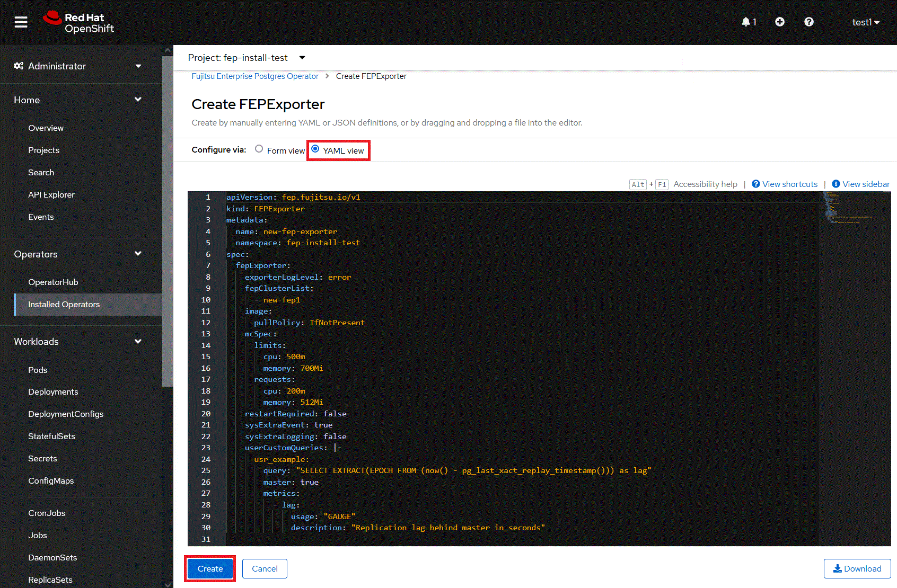Open the help question mark menu

point(808,22)
